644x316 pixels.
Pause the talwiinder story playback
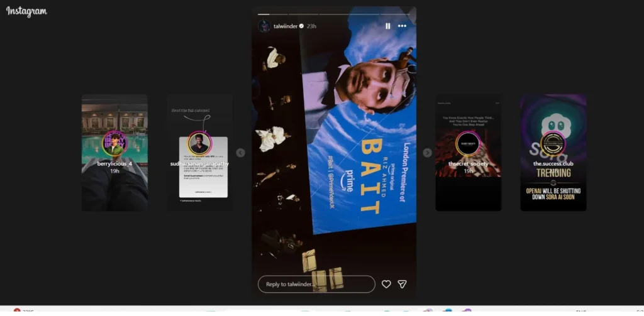click(x=387, y=26)
